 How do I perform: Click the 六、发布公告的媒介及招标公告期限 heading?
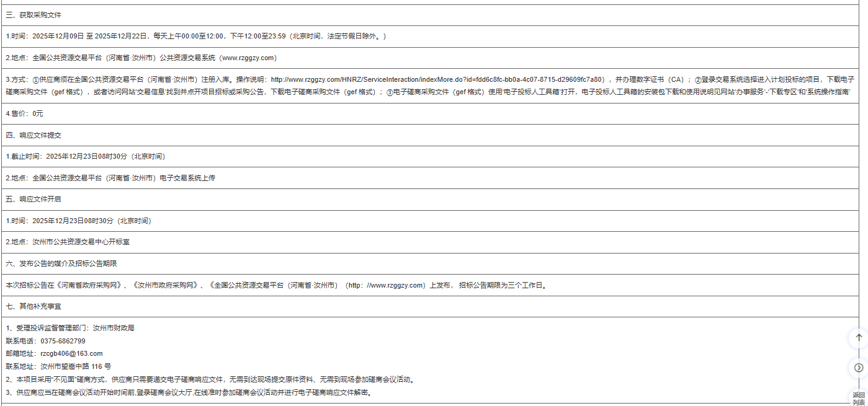61,263
